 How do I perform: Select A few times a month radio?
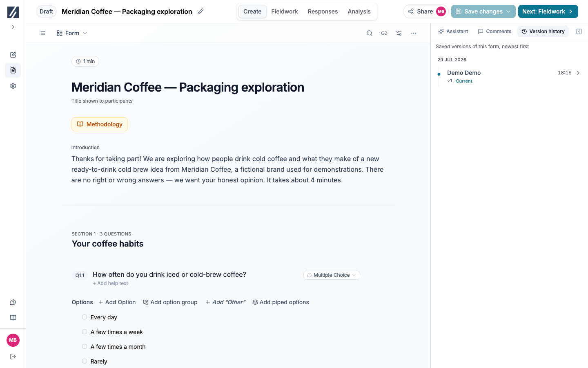[x=85, y=346]
